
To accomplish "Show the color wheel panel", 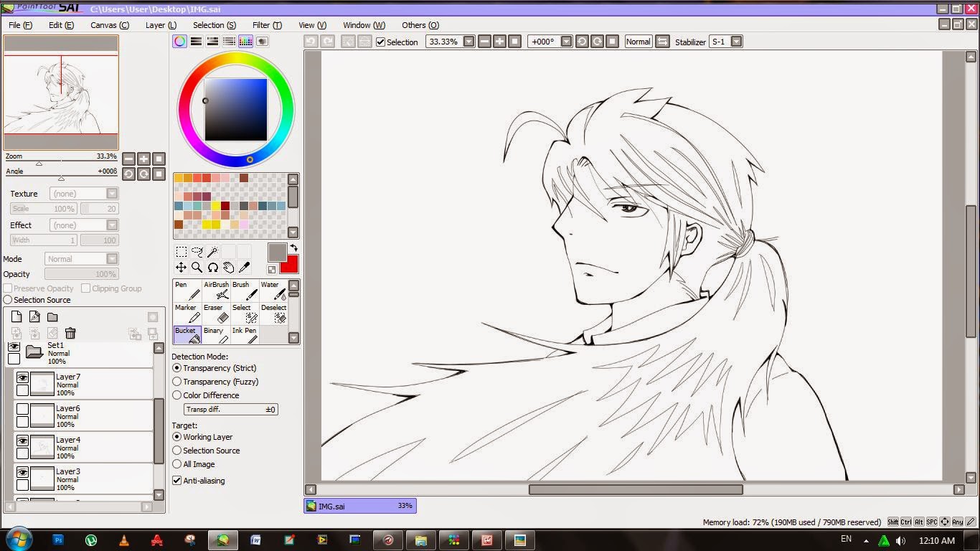I will pos(180,42).
